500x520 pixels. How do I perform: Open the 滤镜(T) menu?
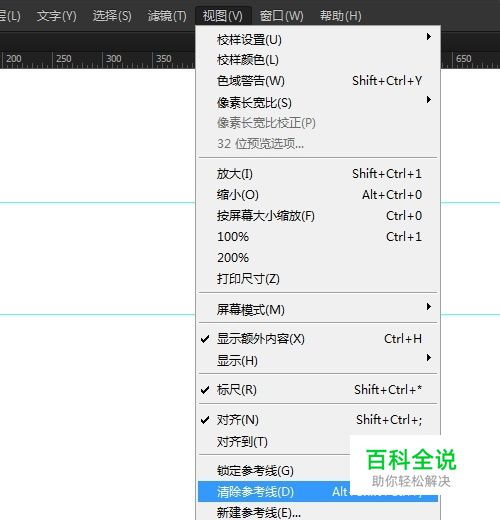pos(167,16)
